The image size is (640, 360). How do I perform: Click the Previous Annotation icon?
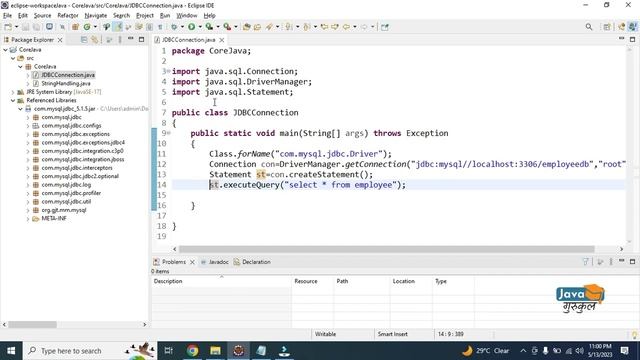(307, 27)
